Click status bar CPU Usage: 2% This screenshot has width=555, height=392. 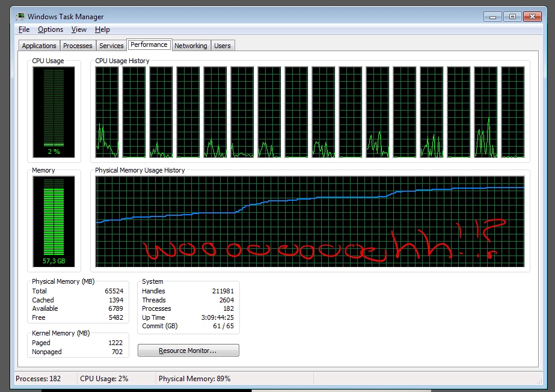click(104, 379)
